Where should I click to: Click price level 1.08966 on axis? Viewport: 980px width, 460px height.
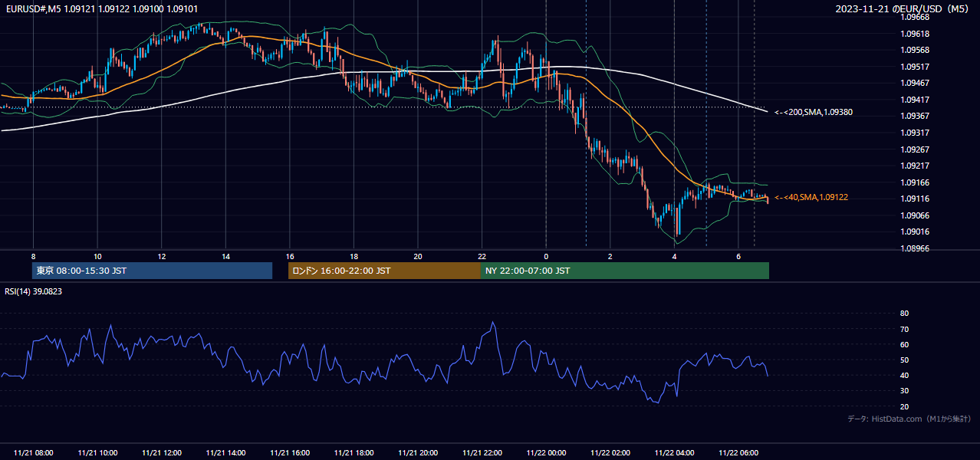point(915,248)
